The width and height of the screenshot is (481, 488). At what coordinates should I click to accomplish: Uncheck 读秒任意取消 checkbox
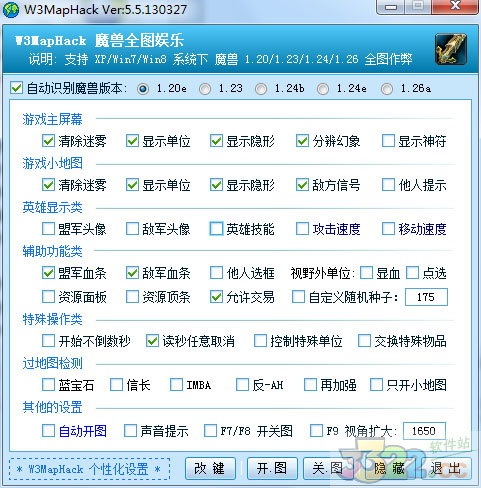[x=152, y=341]
